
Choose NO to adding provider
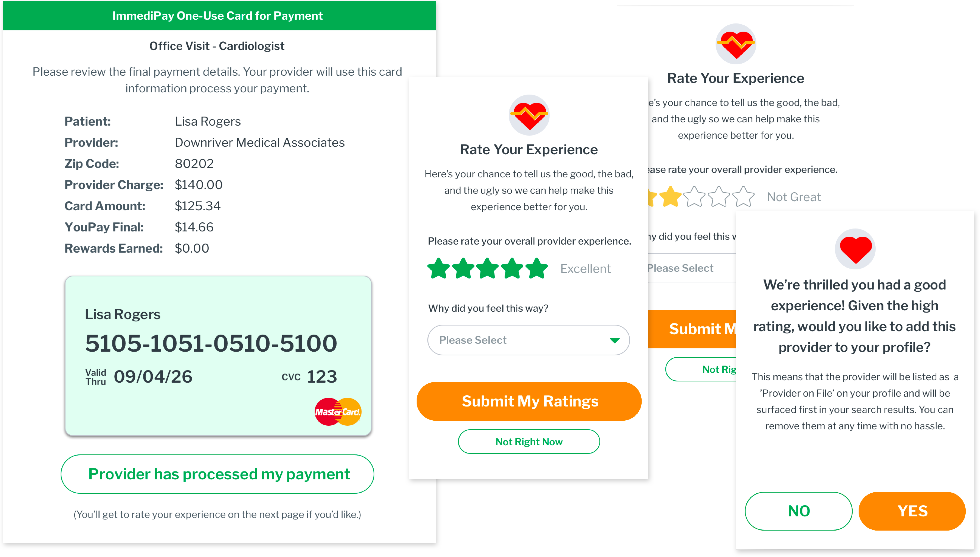tap(799, 511)
